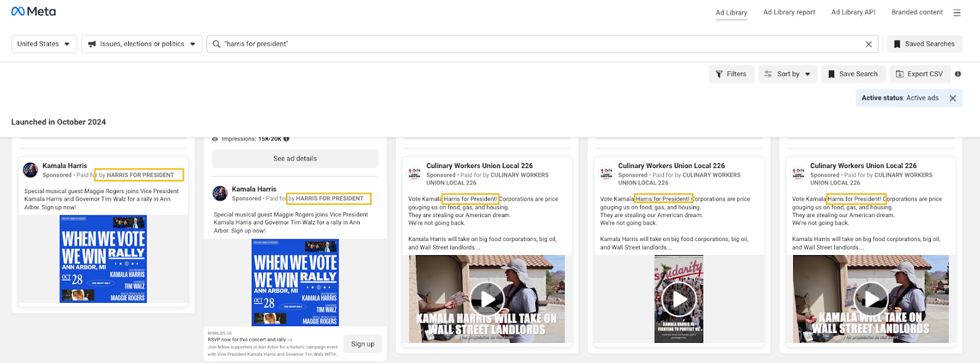Click the "MOBILIZE.US" link text
980x363 pixels.
coord(219,334)
